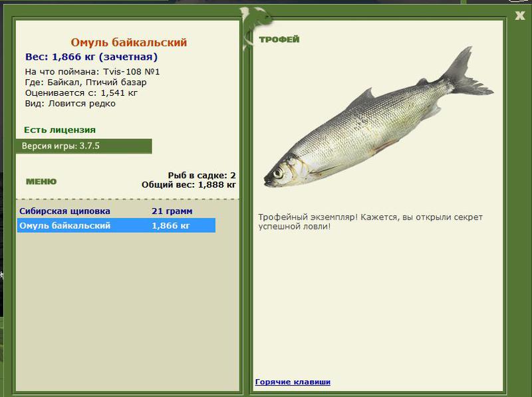Click the Есть лицензия label
The width and height of the screenshot is (532, 397).
[60, 130]
